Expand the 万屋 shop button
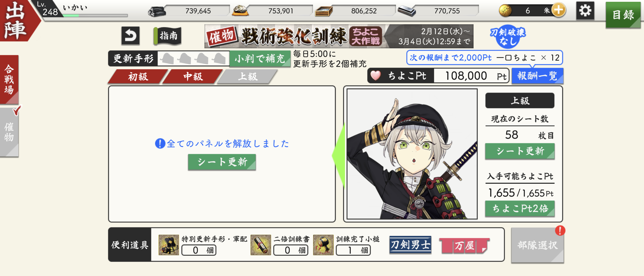 (x=464, y=245)
